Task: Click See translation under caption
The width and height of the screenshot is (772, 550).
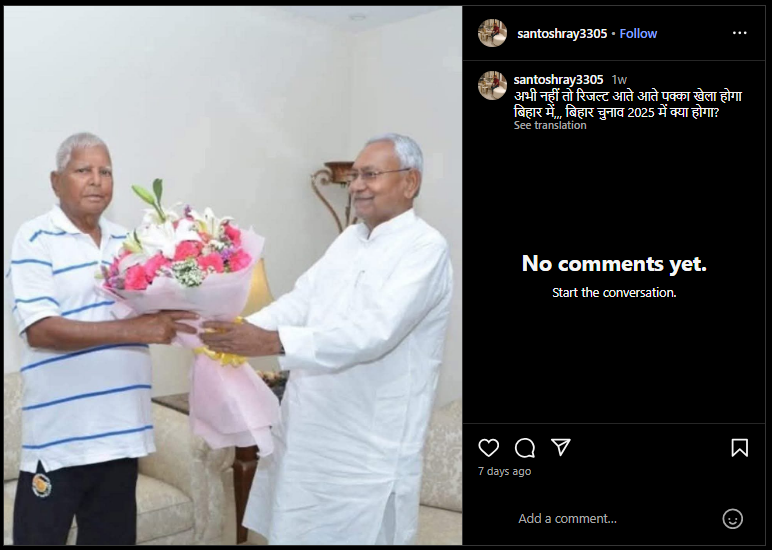Action: [550, 125]
